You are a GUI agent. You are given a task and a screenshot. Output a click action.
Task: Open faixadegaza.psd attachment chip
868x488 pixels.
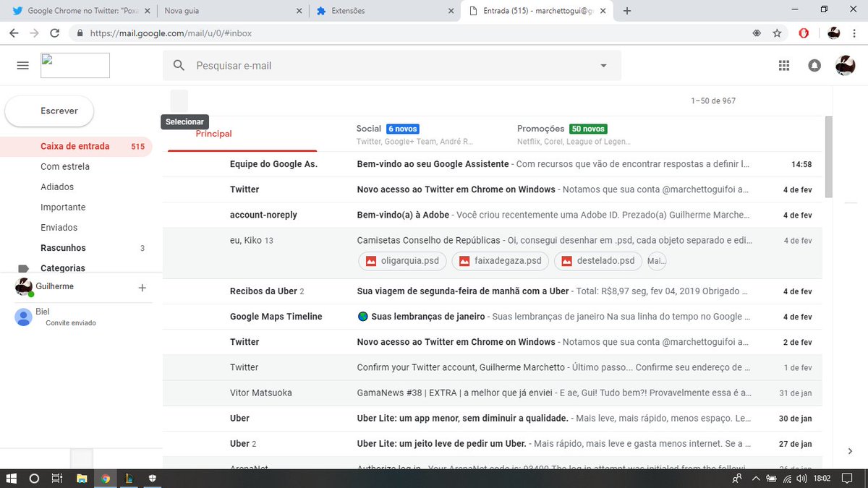(501, 261)
